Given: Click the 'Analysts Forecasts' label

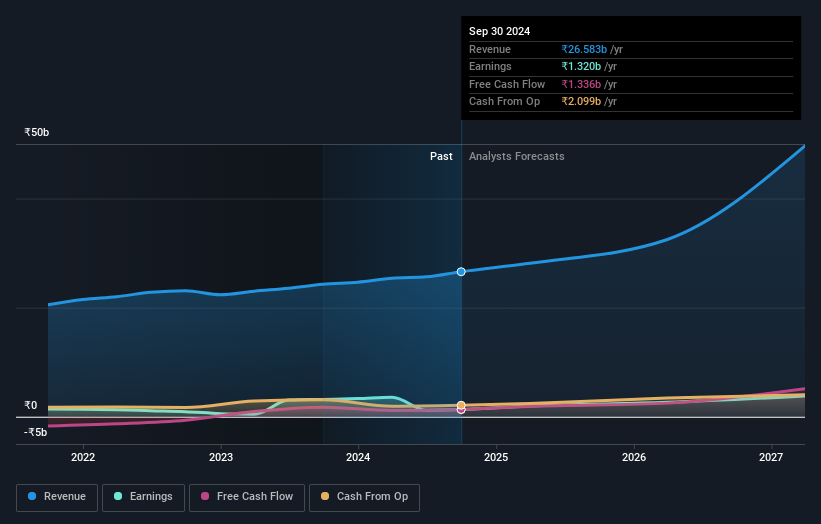Looking at the screenshot, I should coord(517,156).
